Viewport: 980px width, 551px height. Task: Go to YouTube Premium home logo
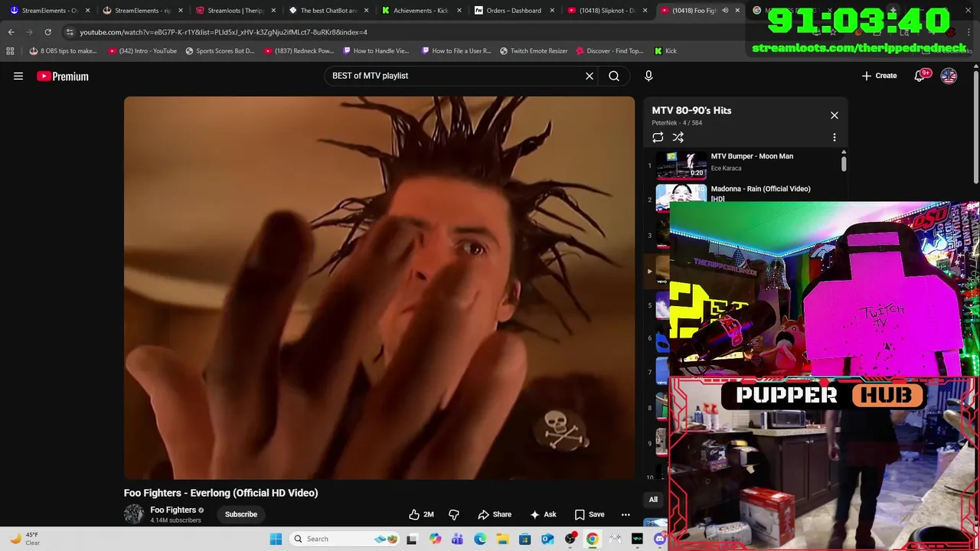point(63,76)
